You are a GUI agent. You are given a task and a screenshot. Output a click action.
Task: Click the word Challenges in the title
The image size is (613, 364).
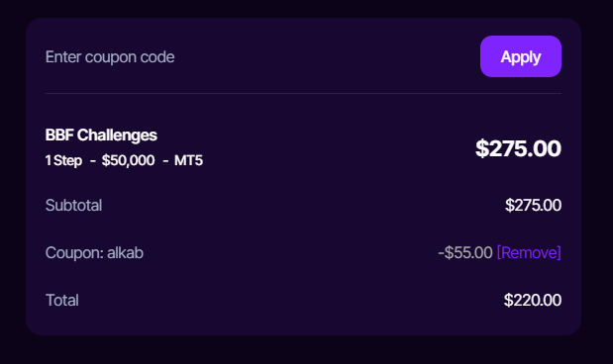coord(117,136)
